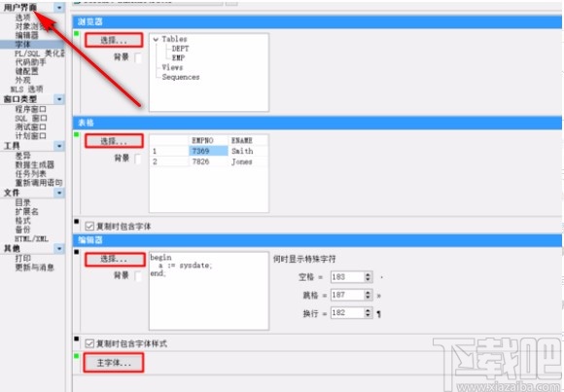This screenshot has width=564, height=392.
Task: Click cell 7826 in grid preview
Action: [208, 161]
